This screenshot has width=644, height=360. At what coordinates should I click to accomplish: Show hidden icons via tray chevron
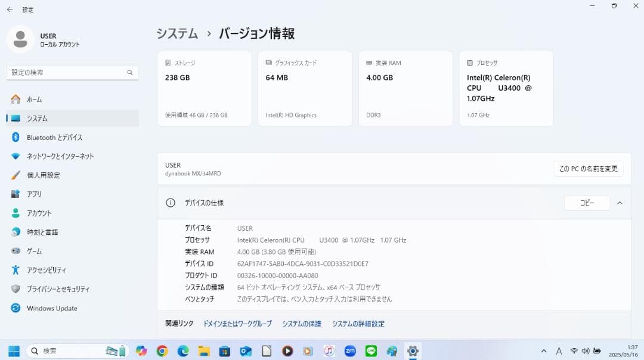point(543,351)
